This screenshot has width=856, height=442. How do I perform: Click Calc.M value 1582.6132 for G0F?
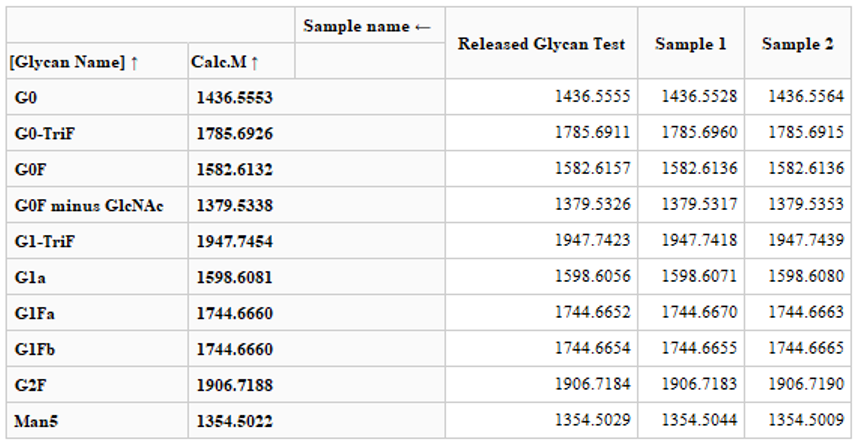(x=231, y=170)
